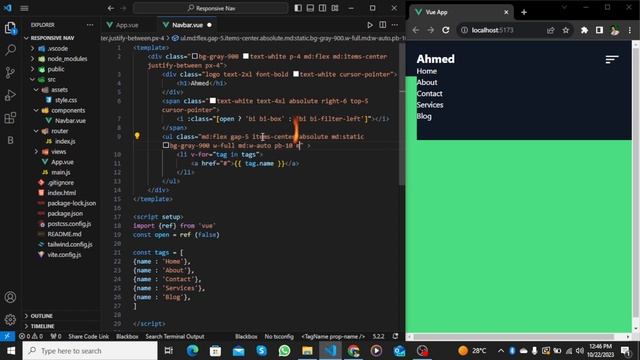Open editor More Actions menu

pos(395,25)
